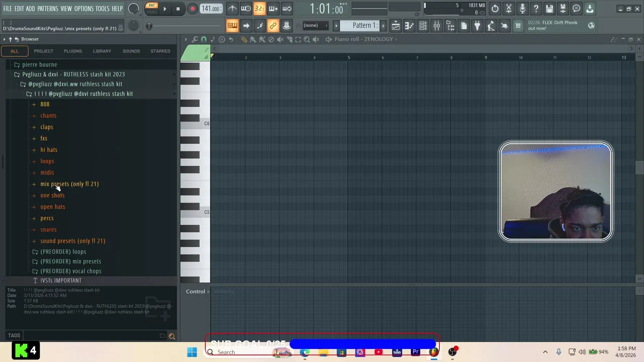Open the content library cart icon
This screenshot has height=362, width=644.
pyautogui.click(x=518, y=26)
